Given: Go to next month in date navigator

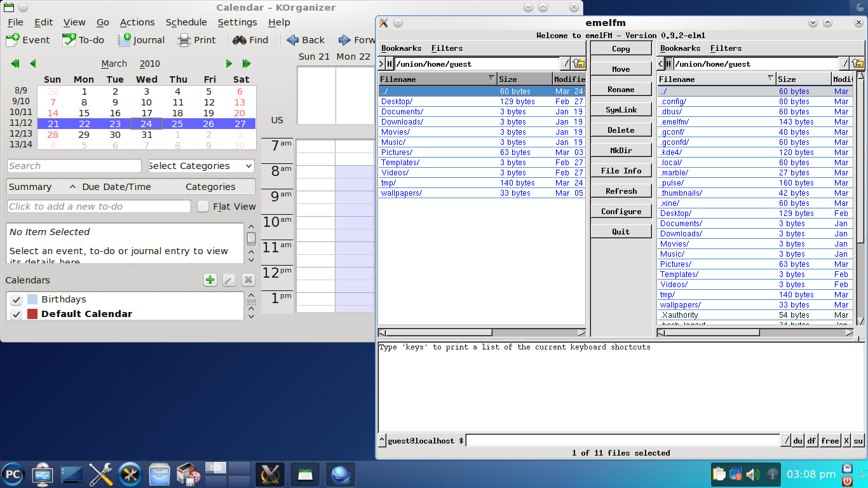Looking at the screenshot, I should [x=229, y=64].
